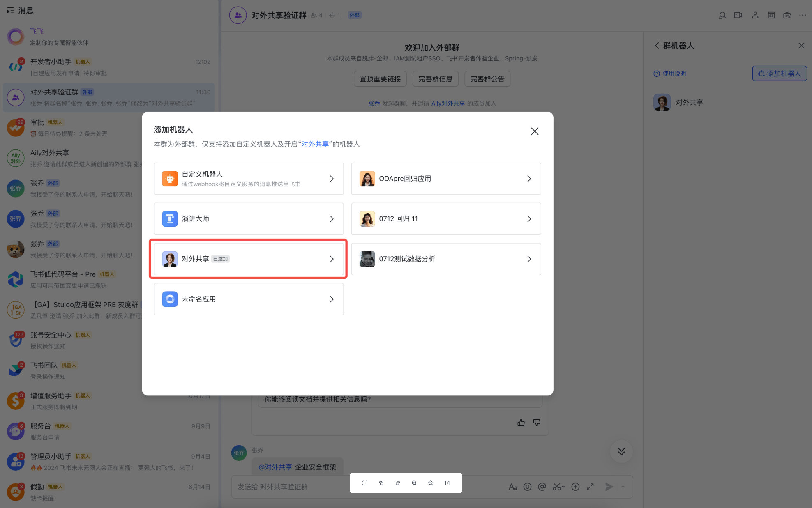Click the 演讲大师 blue icon

170,219
